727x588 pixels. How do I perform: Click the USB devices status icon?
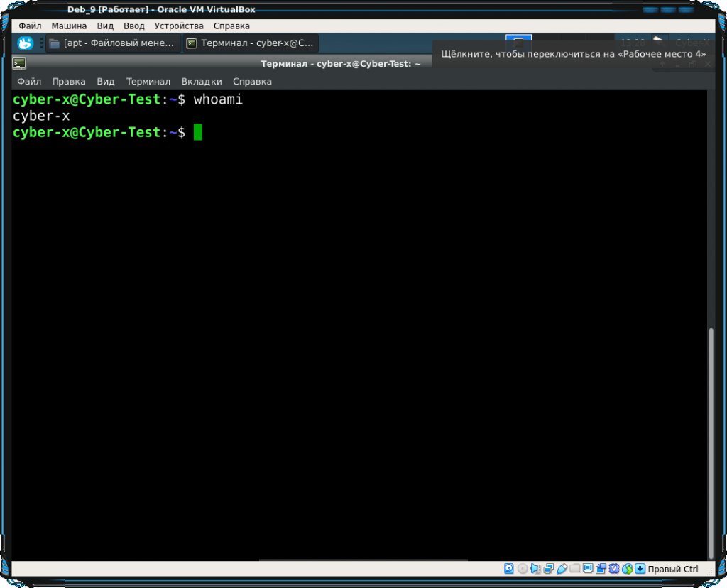pos(562,569)
